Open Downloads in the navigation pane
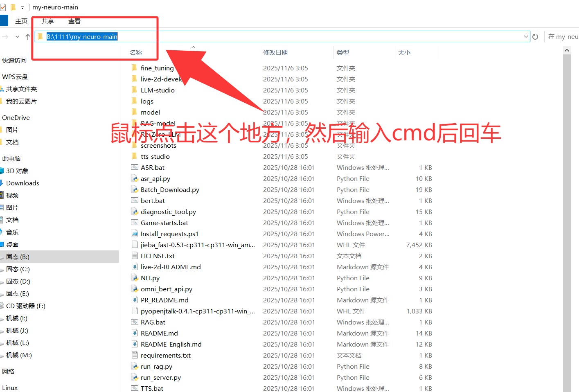Screen dimensions: 579x392 [23, 183]
